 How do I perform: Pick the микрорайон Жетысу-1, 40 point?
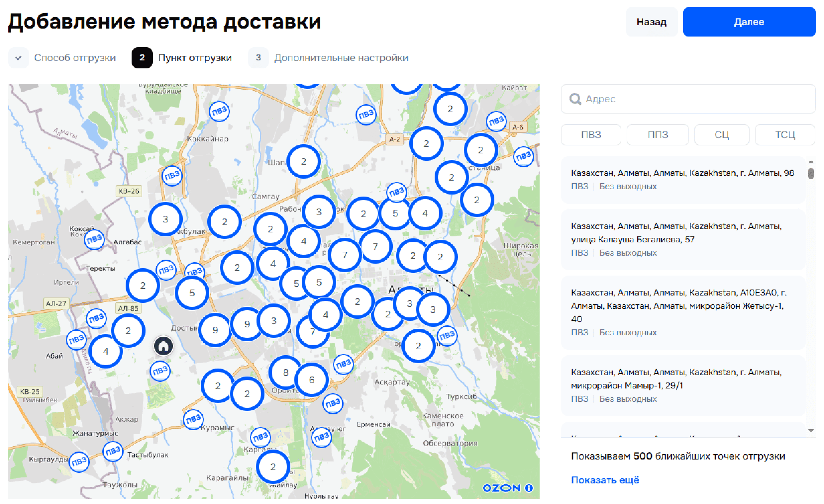tap(683, 312)
